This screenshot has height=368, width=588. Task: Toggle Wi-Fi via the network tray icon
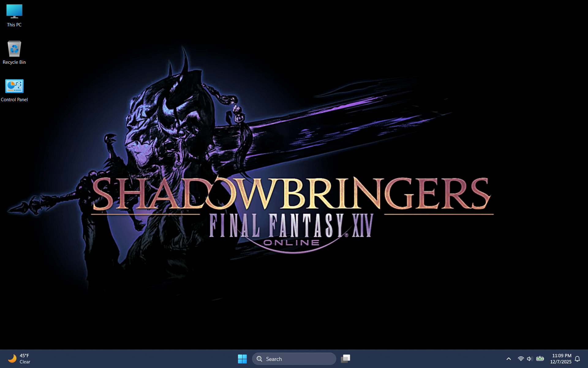(521, 358)
